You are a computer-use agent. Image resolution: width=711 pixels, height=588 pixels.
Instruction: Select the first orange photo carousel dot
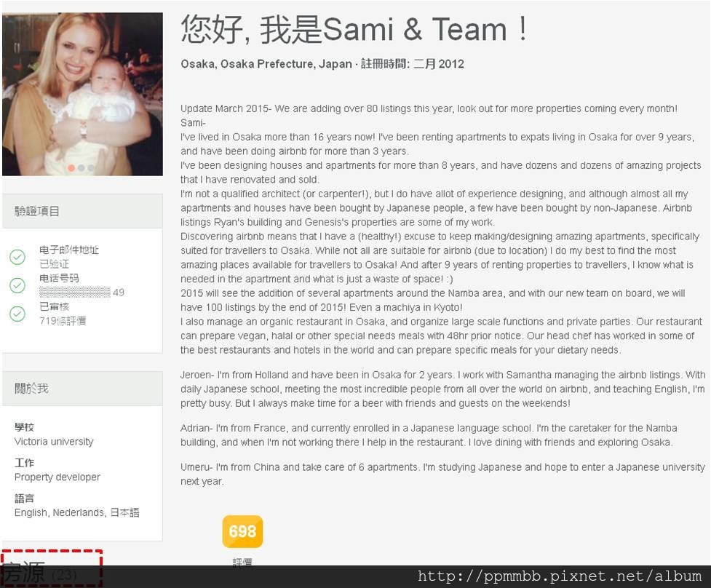click(x=71, y=168)
